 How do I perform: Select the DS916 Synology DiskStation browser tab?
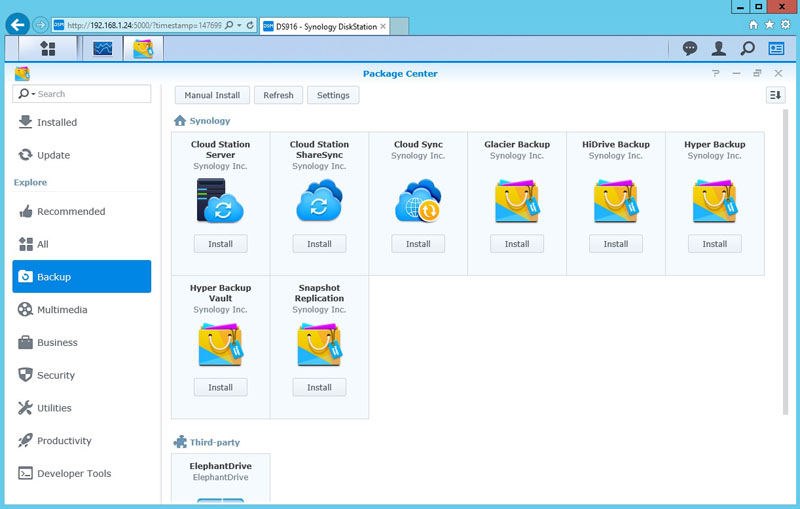(x=320, y=24)
